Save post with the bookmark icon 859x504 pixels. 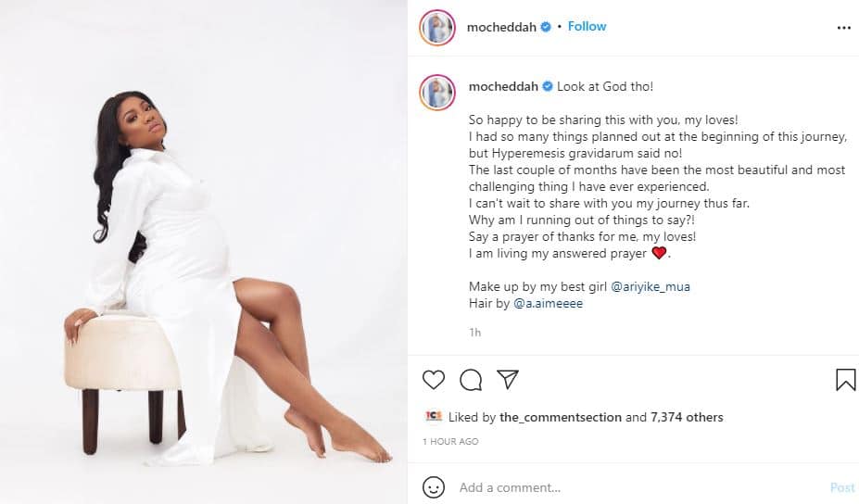click(x=845, y=379)
